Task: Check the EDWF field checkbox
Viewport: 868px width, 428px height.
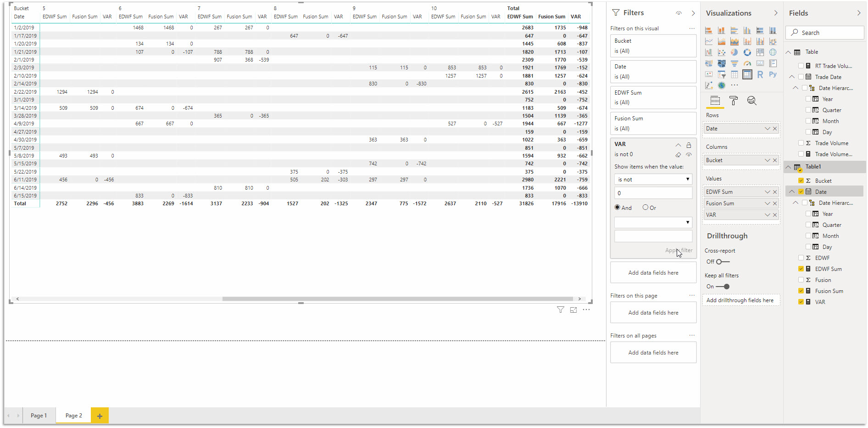Action: [801, 258]
